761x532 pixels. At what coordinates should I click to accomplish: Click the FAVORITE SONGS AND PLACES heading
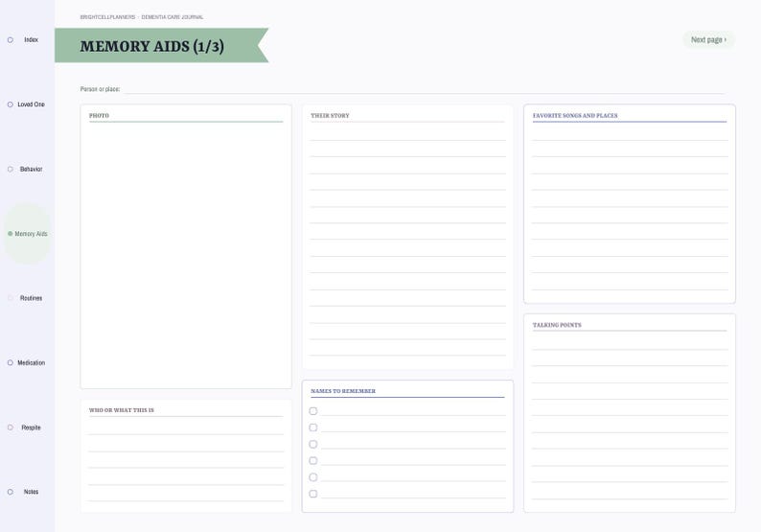pyautogui.click(x=575, y=116)
